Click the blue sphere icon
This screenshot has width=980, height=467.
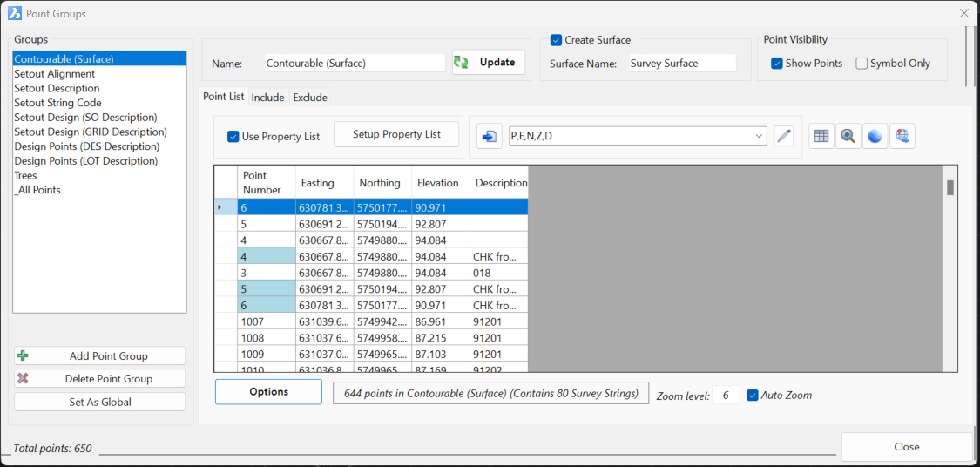tap(875, 136)
